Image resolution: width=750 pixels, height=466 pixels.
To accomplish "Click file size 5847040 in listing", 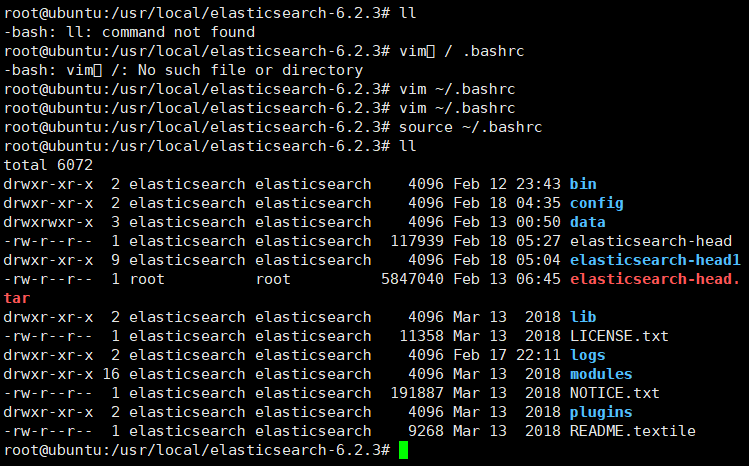I will tap(412, 279).
